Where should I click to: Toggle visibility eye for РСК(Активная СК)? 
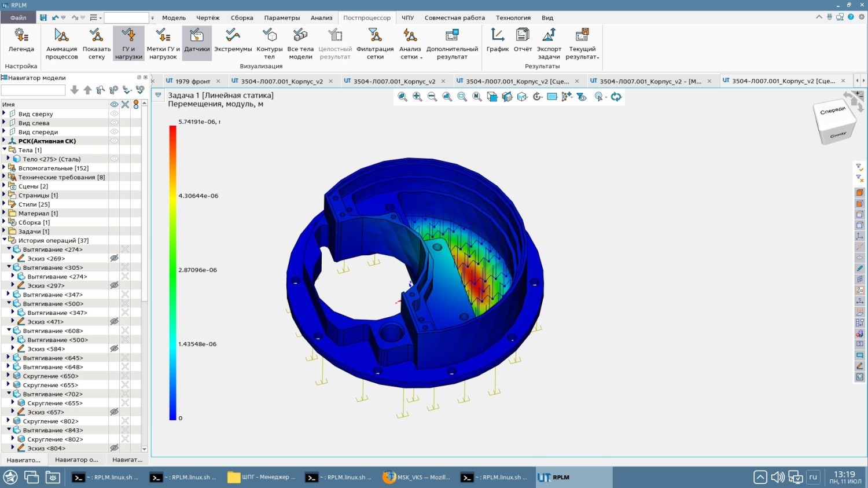coord(114,141)
